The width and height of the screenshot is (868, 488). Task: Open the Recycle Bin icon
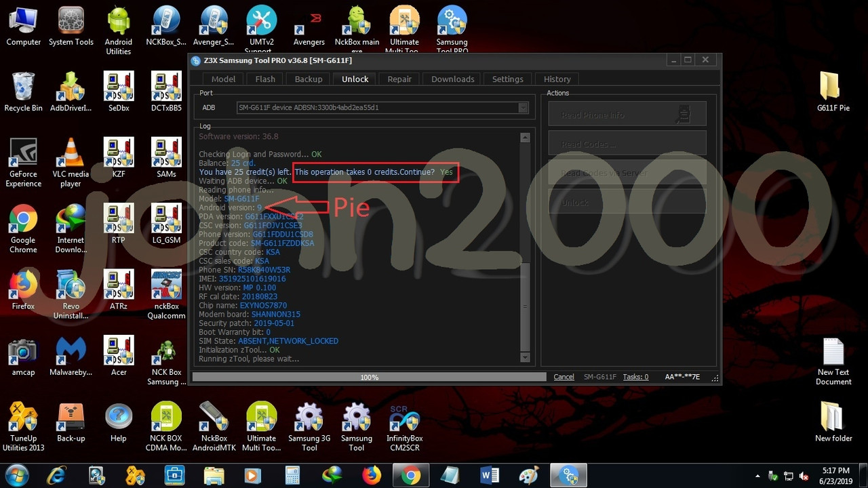click(23, 92)
